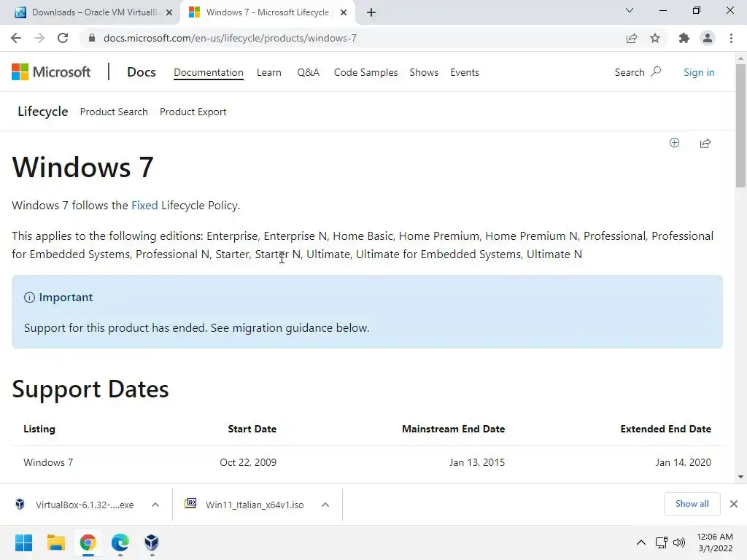Expand VirtualBox download options chevron
Screen dimensions: 747x560
coord(155,505)
